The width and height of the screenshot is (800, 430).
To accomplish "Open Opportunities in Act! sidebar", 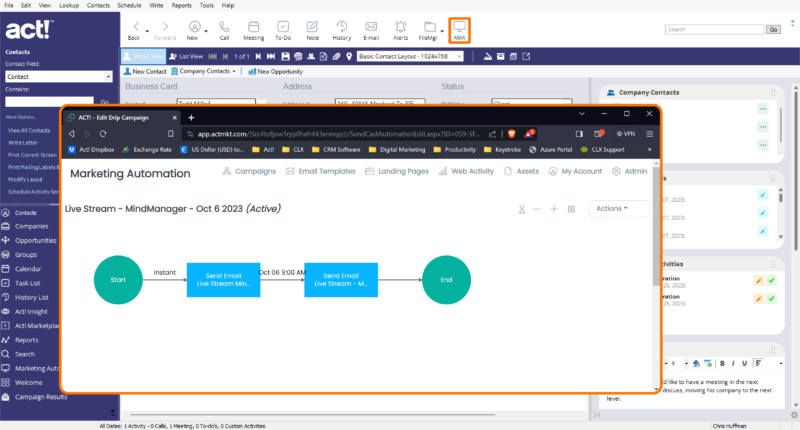I will [x=35, y=240].
